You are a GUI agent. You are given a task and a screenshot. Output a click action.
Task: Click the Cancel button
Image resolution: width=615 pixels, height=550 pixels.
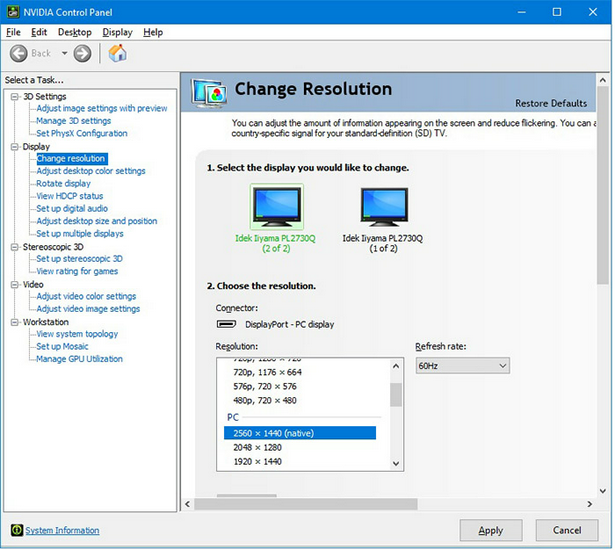click(x=567, y=530)
